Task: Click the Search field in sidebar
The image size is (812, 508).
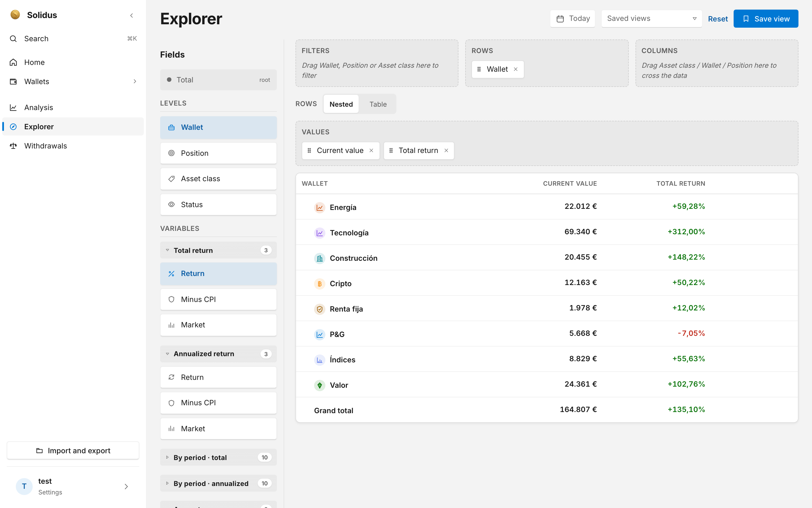Action: [x=73, y=39]
